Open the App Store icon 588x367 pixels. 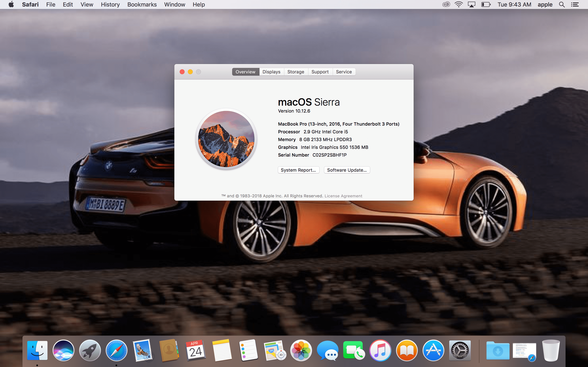433,350
